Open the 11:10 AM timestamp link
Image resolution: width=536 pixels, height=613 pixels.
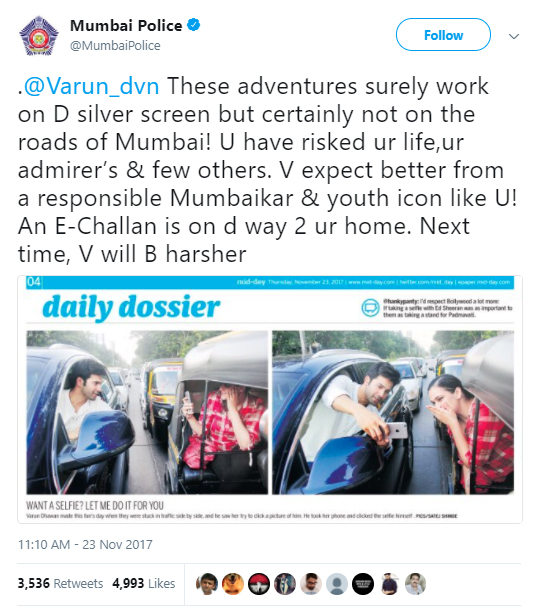coord(85,544)
